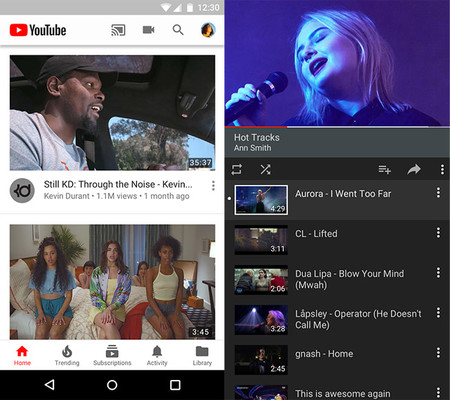Tap the playing video of the singer
Image resolution: width=450 pixels, height=400 pixels.
[337, 63]
